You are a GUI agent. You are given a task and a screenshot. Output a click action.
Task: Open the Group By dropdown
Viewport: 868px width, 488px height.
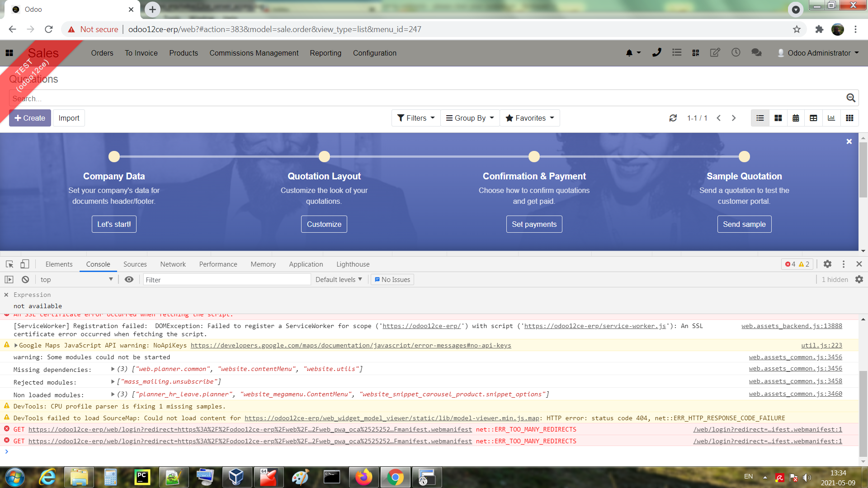pos(470,118)
